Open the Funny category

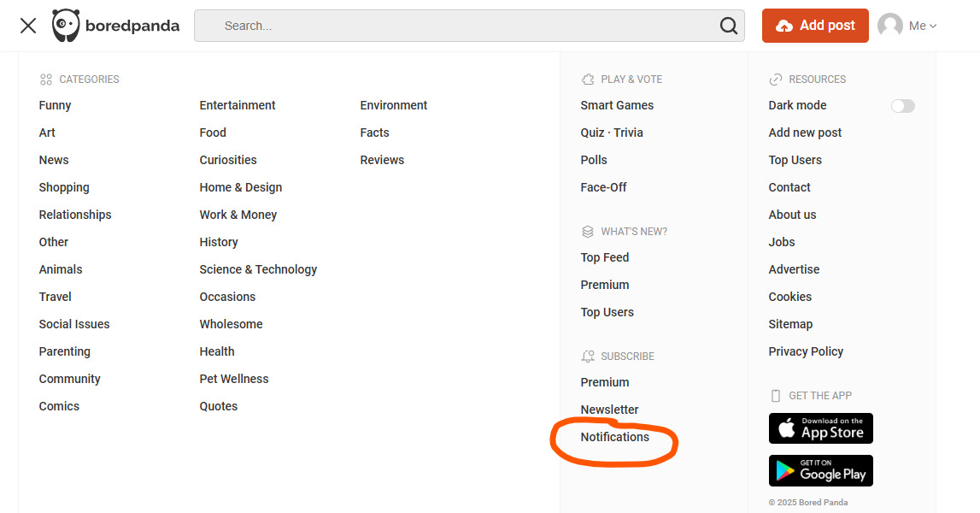tap(55, 105)
